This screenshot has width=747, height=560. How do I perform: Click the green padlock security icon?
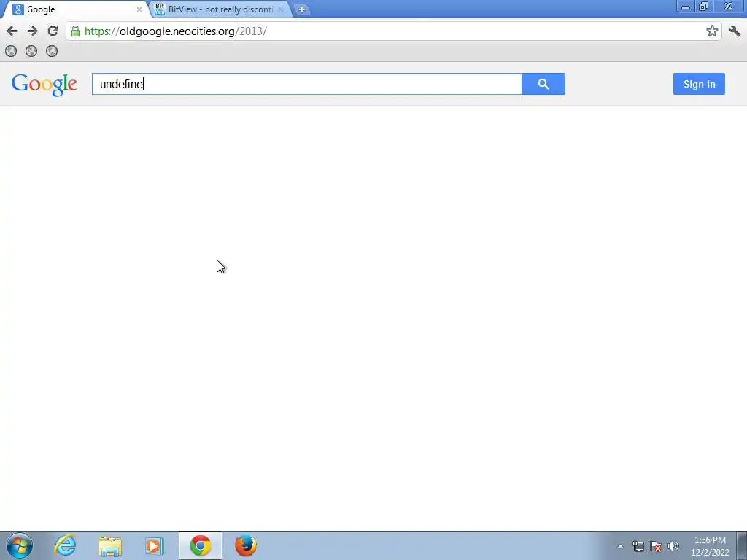[x=75, y=31]
